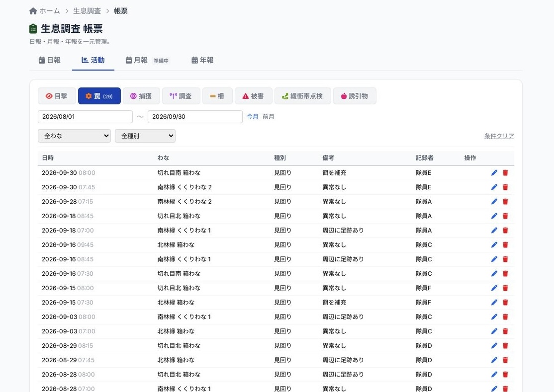The height and width of the screenshot is (392, 554).
Task: Switch to the 活動 tab
Action: (x=93, y=60)
